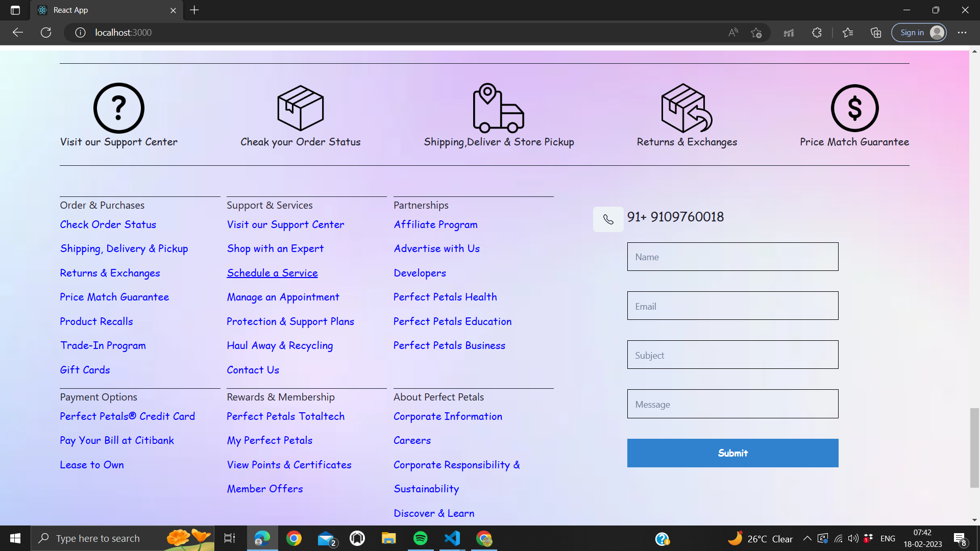Click the order status box icon
This screenshot has width=980, height=551.
(300, 108)
